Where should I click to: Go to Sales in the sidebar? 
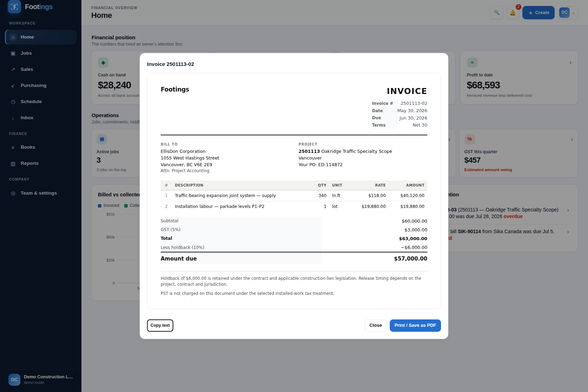tap(41, 69)
